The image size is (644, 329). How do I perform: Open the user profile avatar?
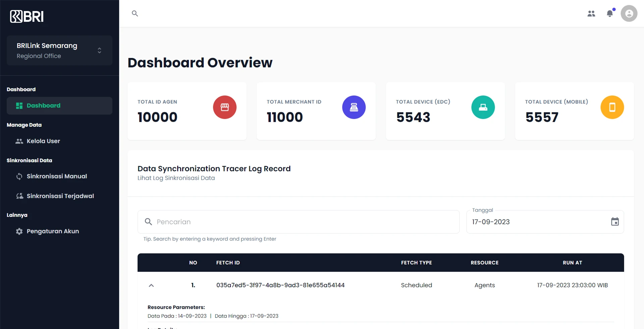click(629, 13)
